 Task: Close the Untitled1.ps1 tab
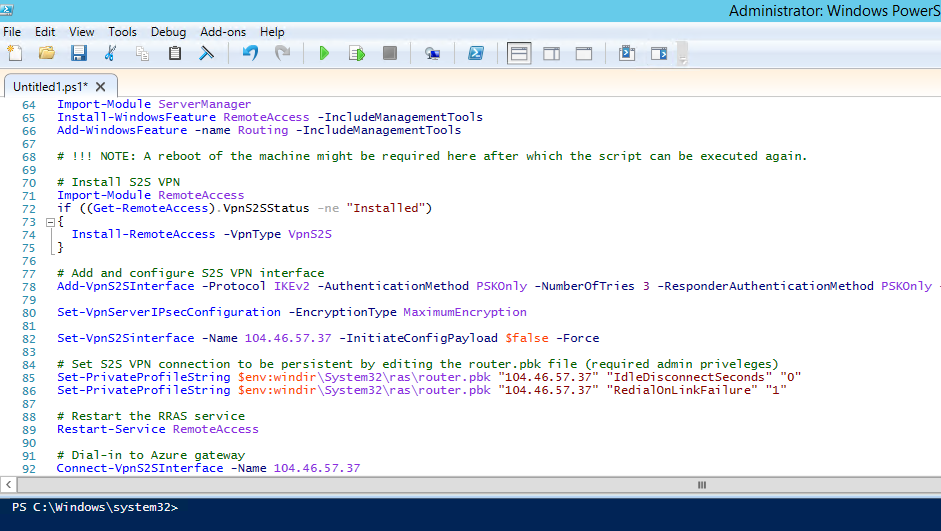[102, 86]
